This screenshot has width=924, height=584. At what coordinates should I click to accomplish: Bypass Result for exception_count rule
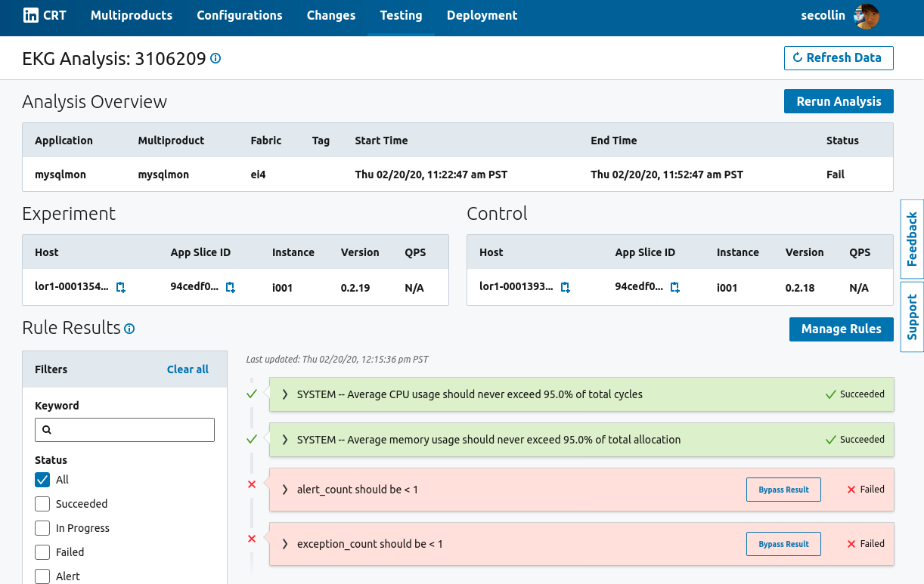pos(783,544)
